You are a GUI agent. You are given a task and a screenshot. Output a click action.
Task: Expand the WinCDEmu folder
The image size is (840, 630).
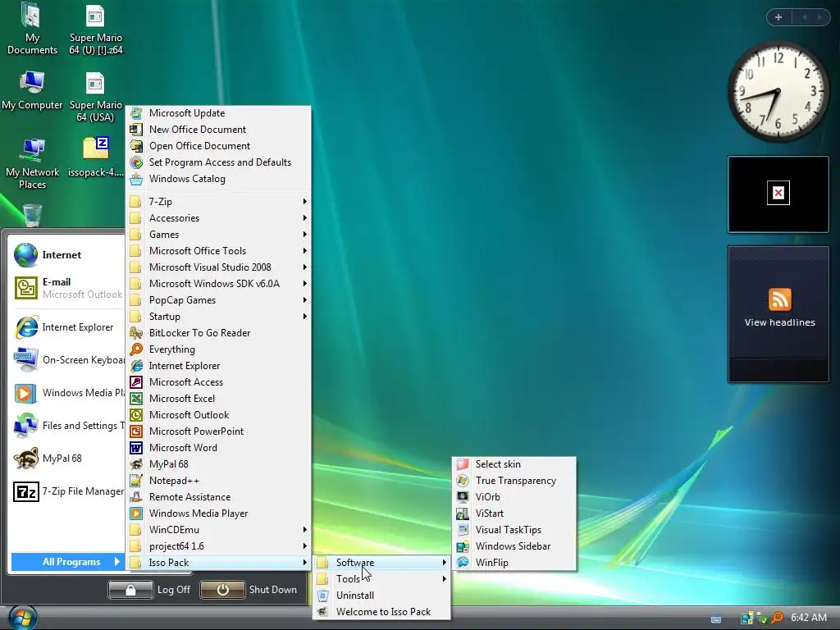click(218, 529)
